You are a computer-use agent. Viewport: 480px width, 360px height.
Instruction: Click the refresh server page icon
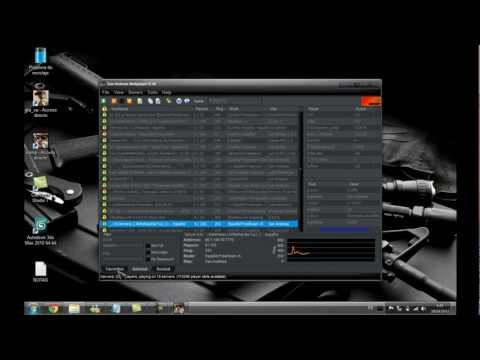click(140, 101)
